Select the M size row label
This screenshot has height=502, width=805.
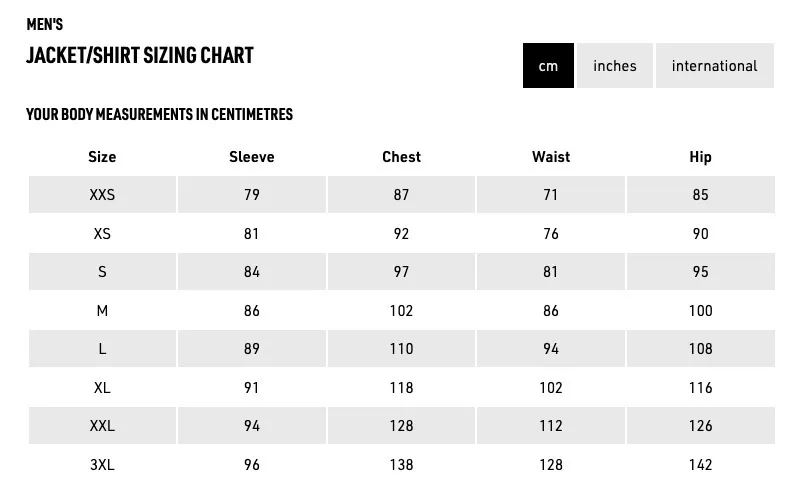pos(102,311)
